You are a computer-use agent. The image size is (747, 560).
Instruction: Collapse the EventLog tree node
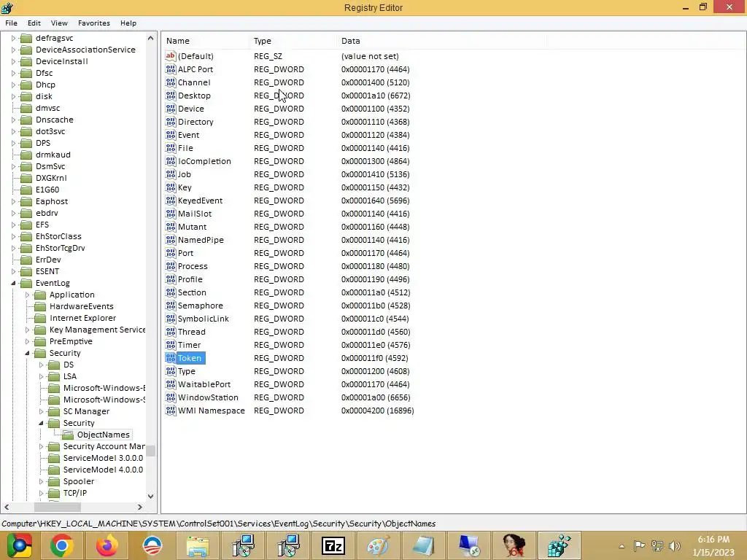pyautogui.click(x=13, y=283)
